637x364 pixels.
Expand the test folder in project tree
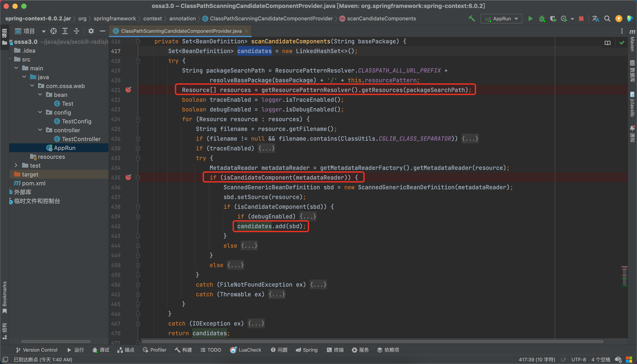(16, 165)
